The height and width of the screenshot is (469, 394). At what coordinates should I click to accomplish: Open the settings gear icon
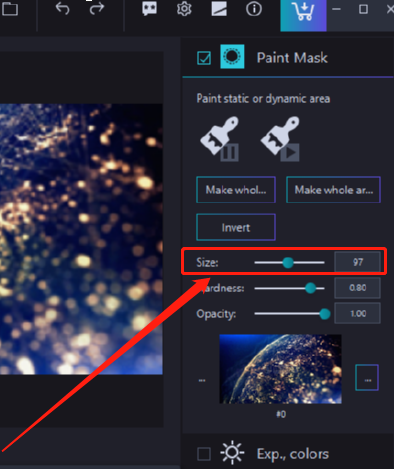184,9
